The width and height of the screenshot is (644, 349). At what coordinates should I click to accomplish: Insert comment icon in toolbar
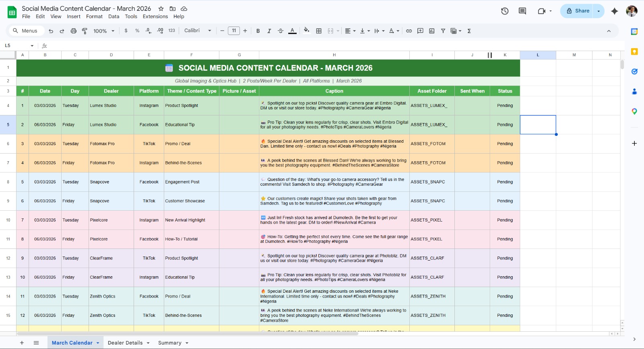point(420,31)
